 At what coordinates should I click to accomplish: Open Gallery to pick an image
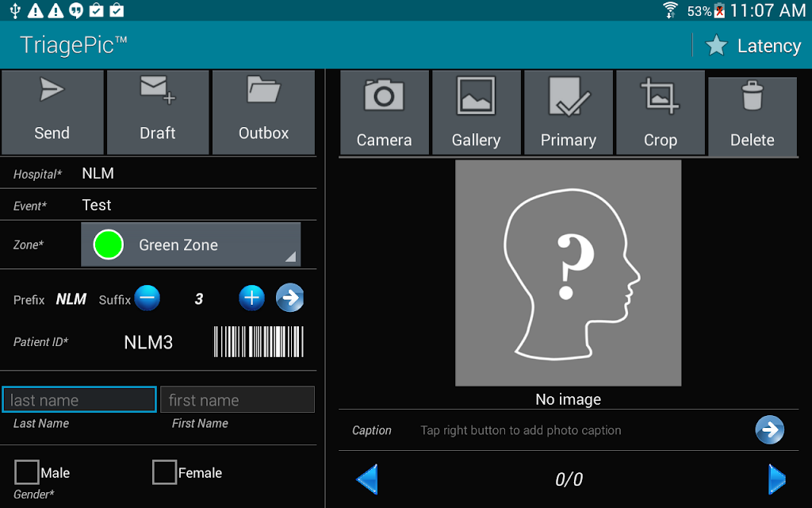click(x=477, y=113)
